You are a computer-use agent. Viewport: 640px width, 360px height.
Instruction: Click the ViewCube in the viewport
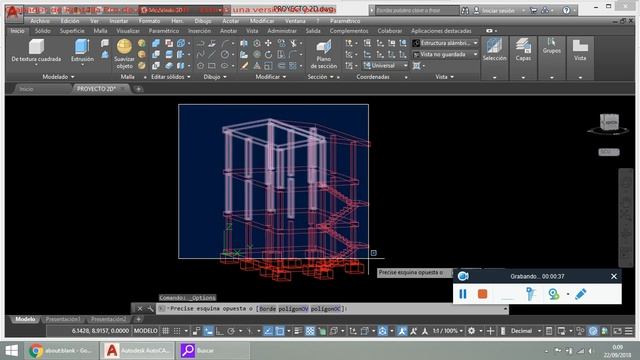click(x=609, y=122)
